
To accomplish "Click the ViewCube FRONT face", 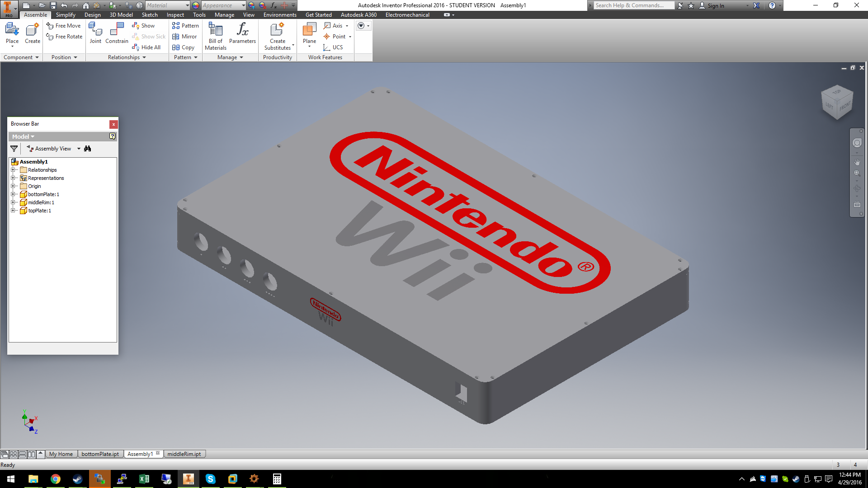I will 845,106.
